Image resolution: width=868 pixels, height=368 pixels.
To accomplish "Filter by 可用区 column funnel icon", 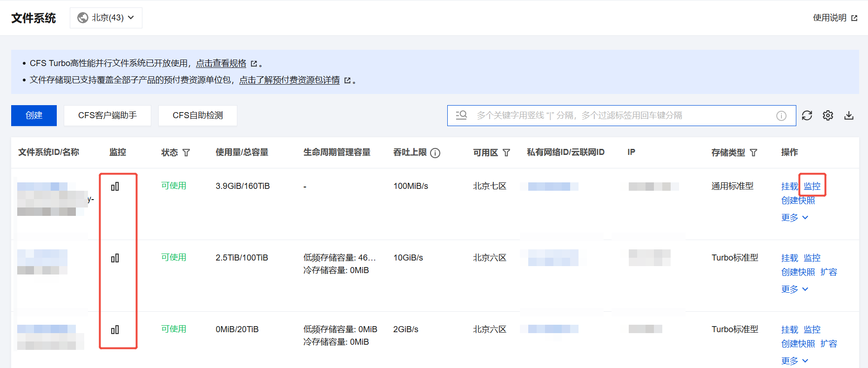I will pos(507,153).
